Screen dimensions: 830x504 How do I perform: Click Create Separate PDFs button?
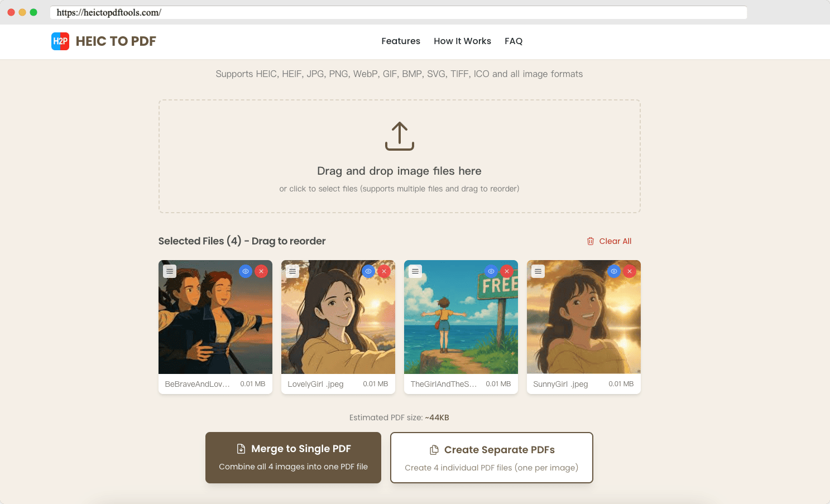point(491,458)
